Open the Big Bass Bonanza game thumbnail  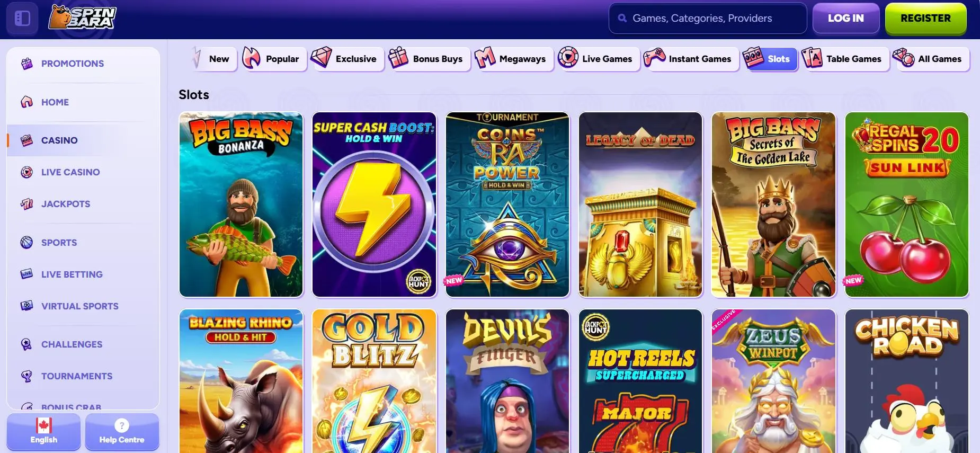(x=241, y=205)
